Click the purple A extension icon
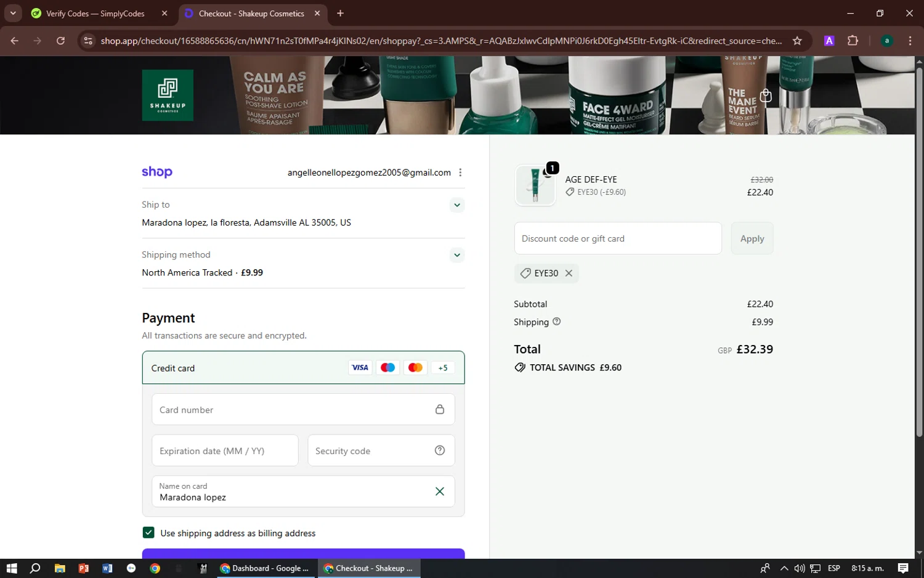The width and height of the screenshot is (924, 578). (829, 41)
